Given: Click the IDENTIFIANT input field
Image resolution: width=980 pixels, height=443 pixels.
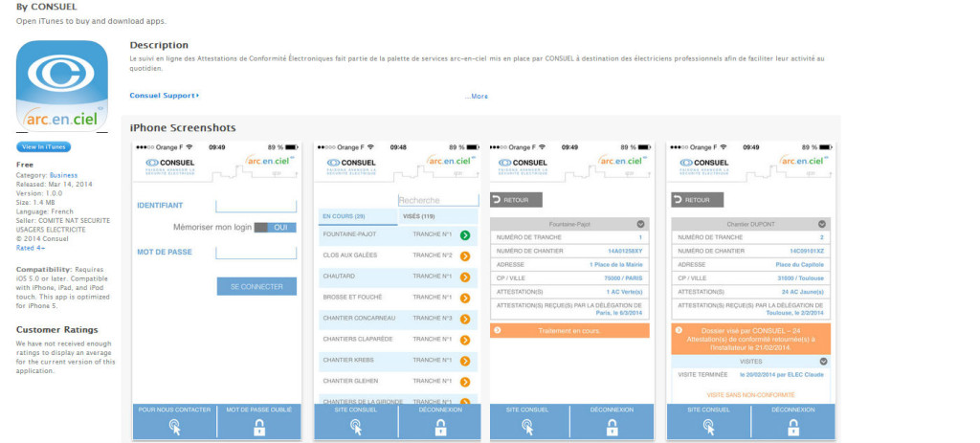Looking at the screenshot, I should [256, 206].
